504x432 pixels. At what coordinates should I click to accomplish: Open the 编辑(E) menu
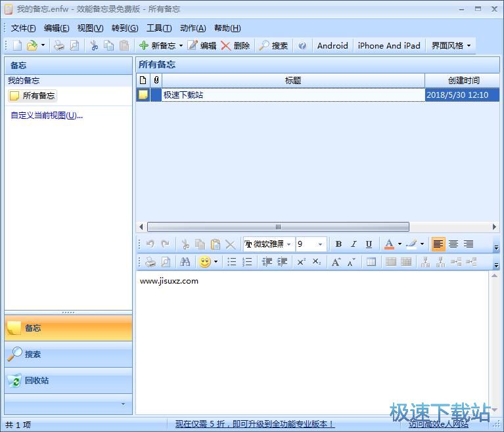(x=57, y=28)
